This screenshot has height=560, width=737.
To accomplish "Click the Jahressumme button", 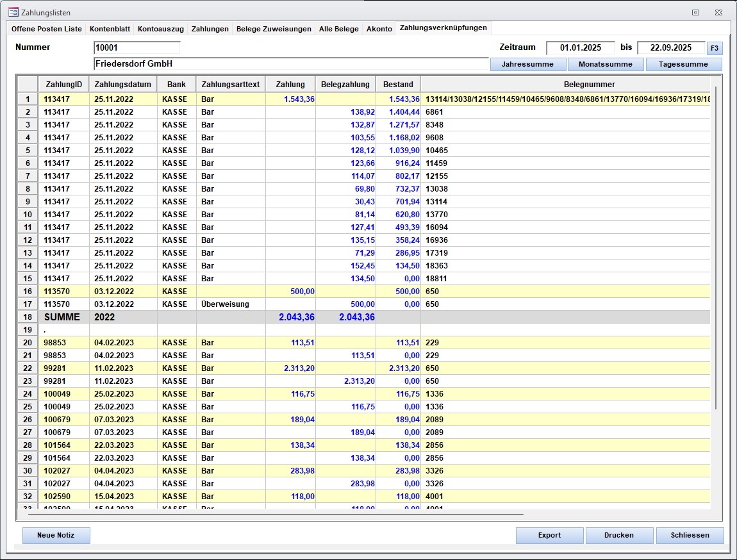I will (528, 64).
